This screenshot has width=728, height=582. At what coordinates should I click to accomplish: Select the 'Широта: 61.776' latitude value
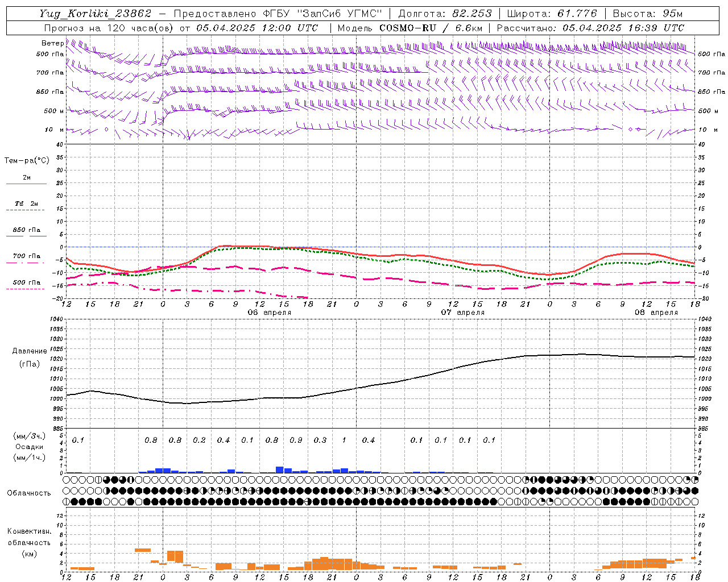coord(552,14)
